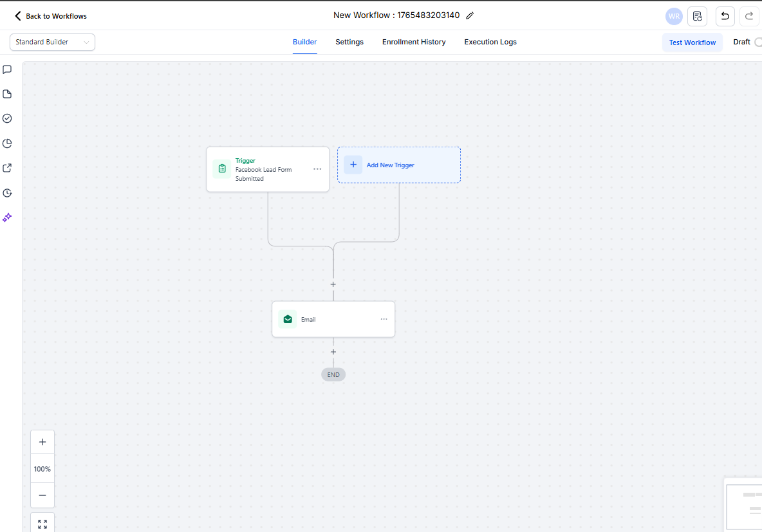
Task: Toggle the Draft publish switch
Action: (x=757, y=42)
